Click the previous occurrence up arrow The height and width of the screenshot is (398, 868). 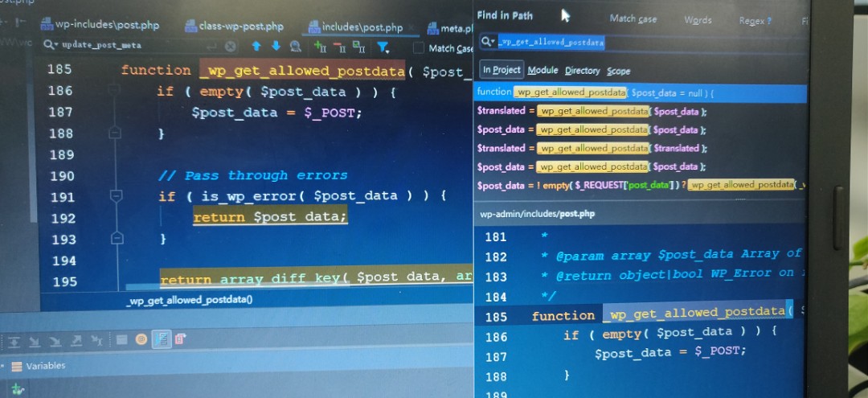(256, 47)
